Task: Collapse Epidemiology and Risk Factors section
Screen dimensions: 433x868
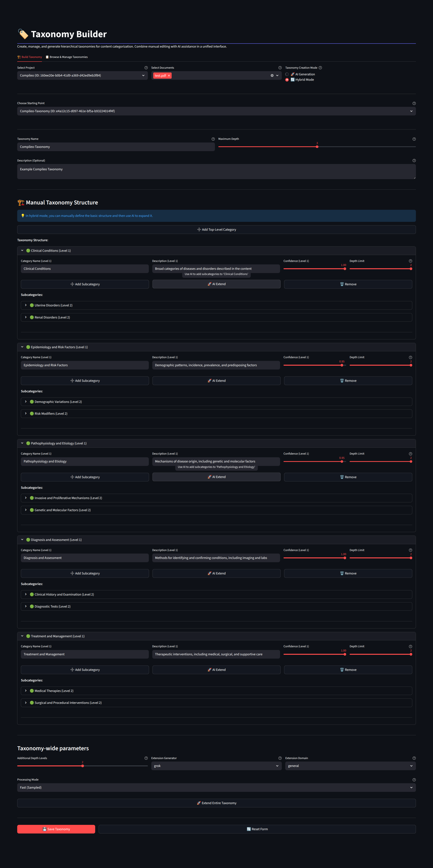Action: point(216,347)
